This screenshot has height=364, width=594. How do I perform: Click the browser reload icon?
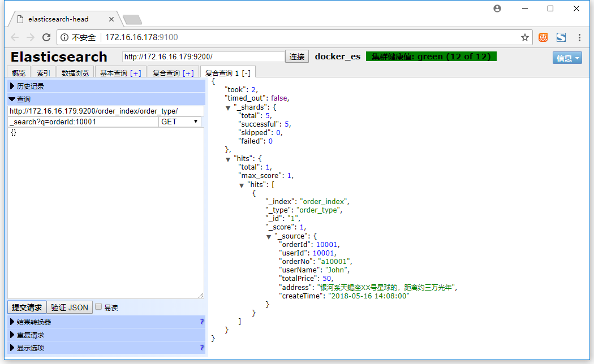(x=46, y=37)
